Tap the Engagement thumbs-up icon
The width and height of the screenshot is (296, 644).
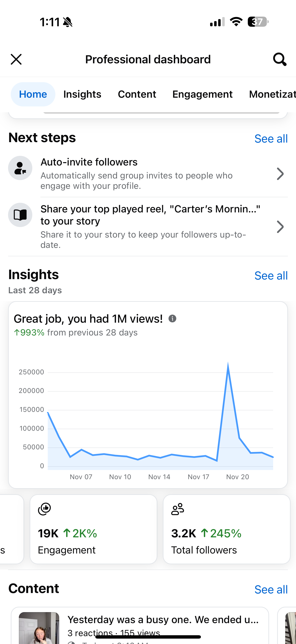click(x=44, y=509)
